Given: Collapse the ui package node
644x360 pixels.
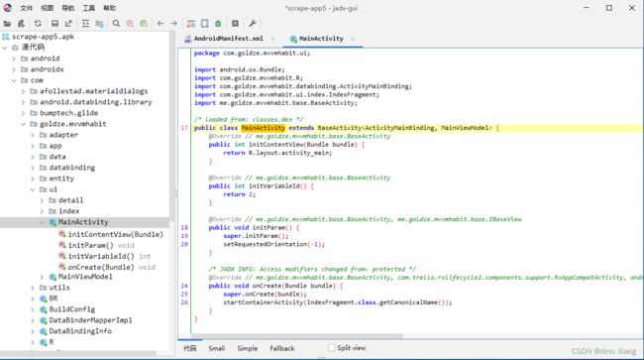Looking at the screenshot, I should [x=33, y=189].
